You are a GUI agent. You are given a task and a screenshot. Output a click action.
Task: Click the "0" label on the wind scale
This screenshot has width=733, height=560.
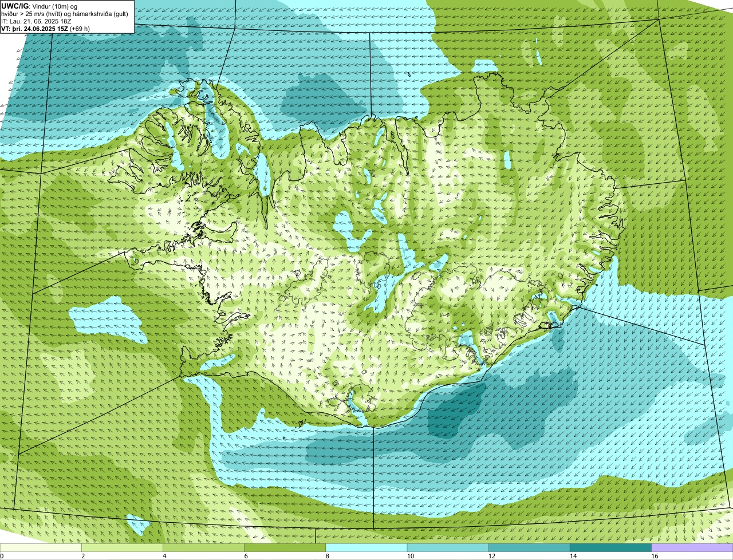[x=2, y=556]
